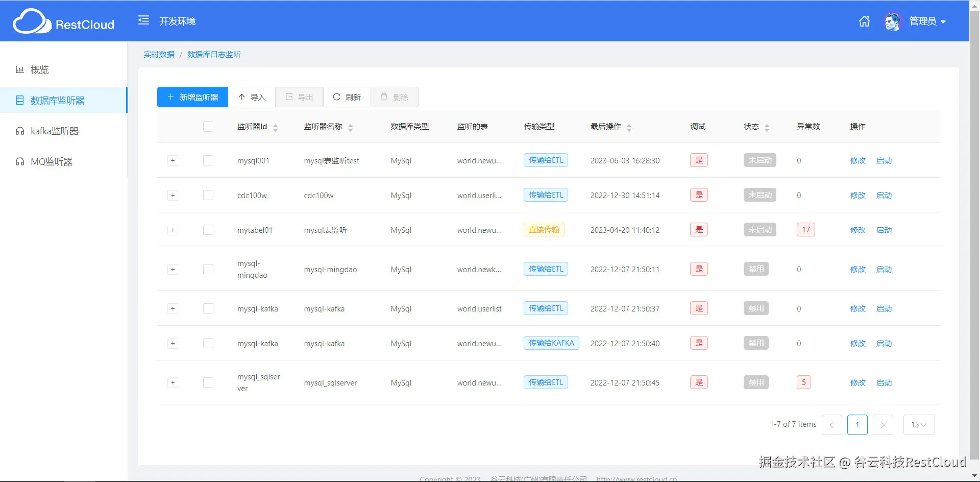Click 修改 for mysql-mingdao row
The image size is (980, 482).
[x=858, y=270]
